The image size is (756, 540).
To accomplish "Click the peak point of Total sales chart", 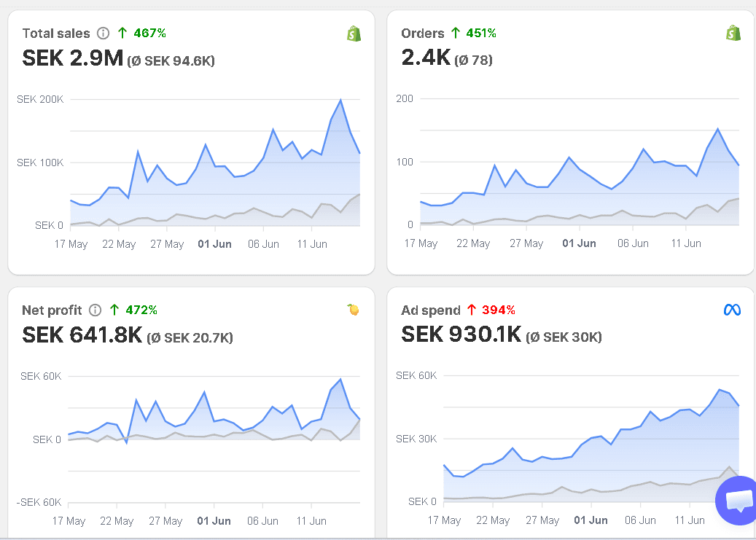I will (341, 100).
